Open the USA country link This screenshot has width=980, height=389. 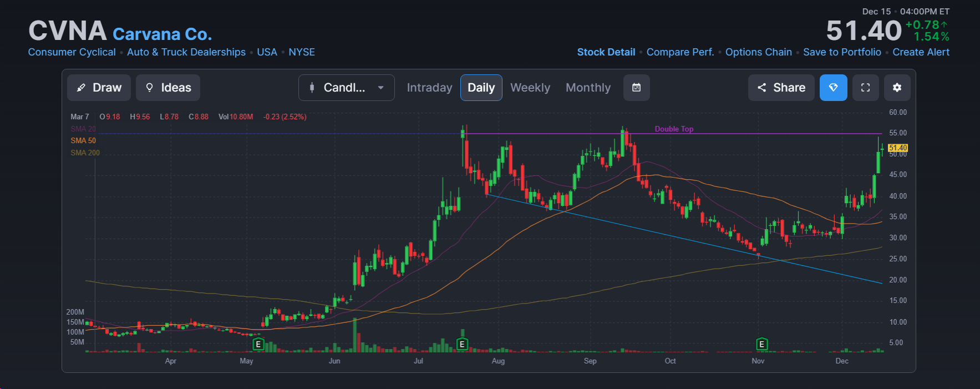[x=267, y=52]
